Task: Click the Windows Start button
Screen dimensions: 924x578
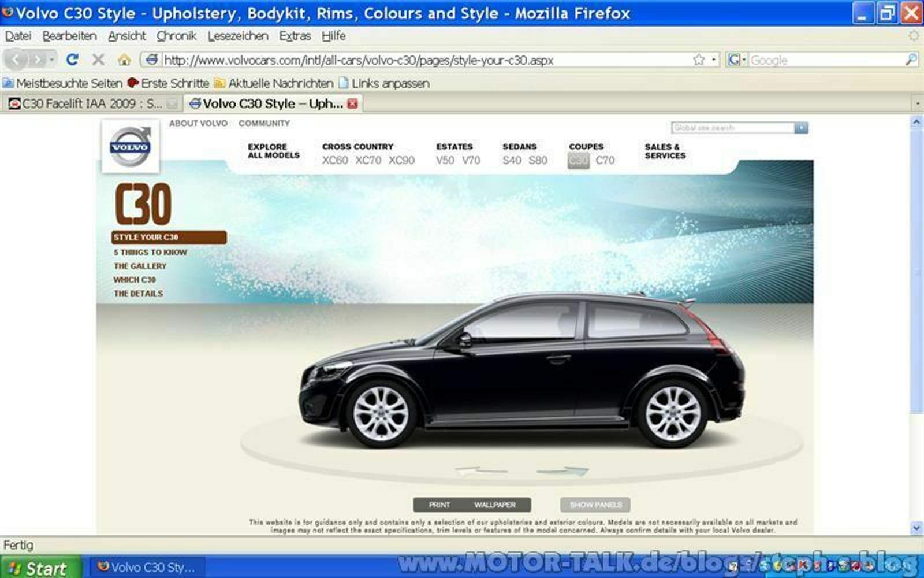Action: [39, 568]
